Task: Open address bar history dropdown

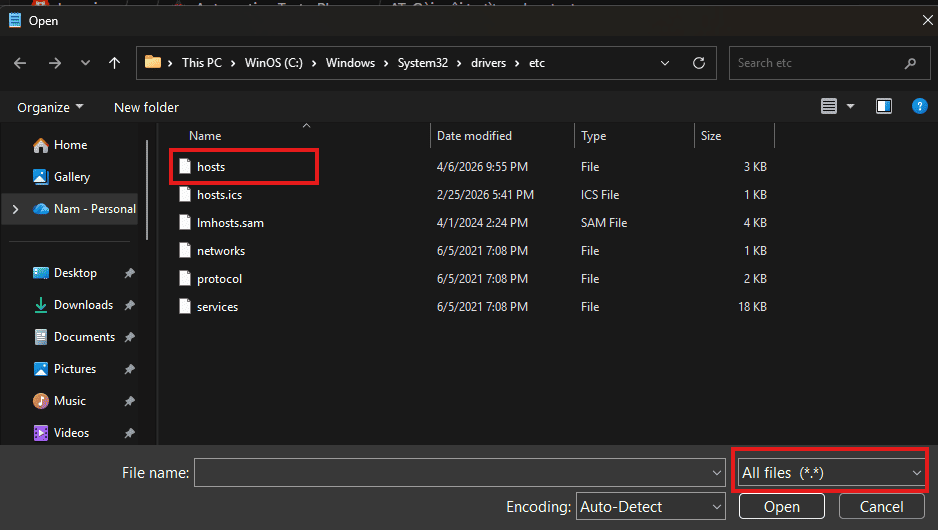Action: [x=665, y=63]
